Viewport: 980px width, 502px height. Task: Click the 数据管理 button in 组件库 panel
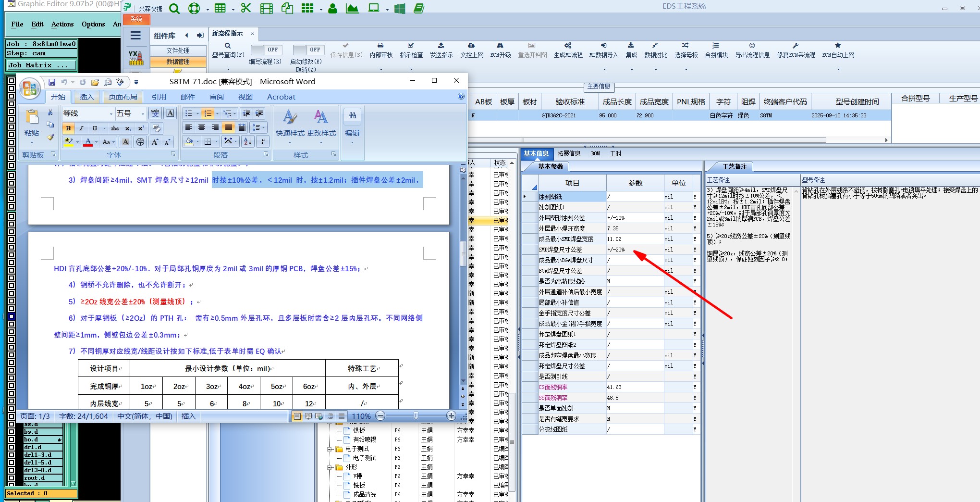point(178,62)
